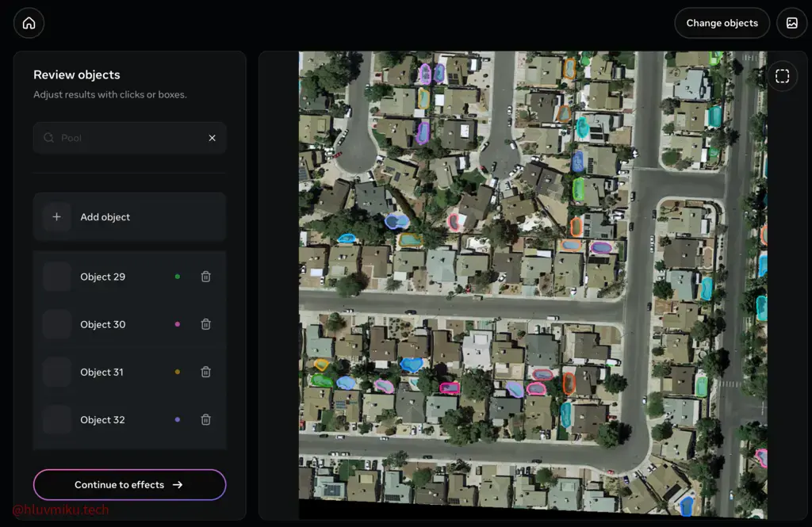
Task: Select Object 30 thumbnail
Action: coord(57,324)
